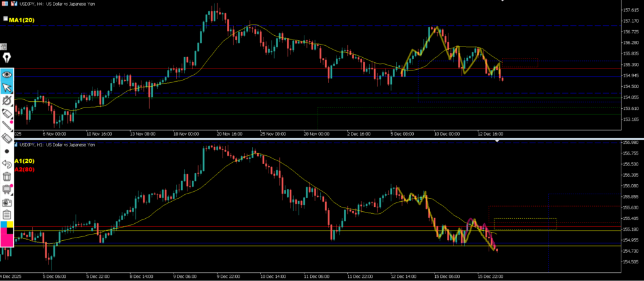644x281 pixels.
Task: Click the MA1(20) indicator label
Action: (22, 20)
